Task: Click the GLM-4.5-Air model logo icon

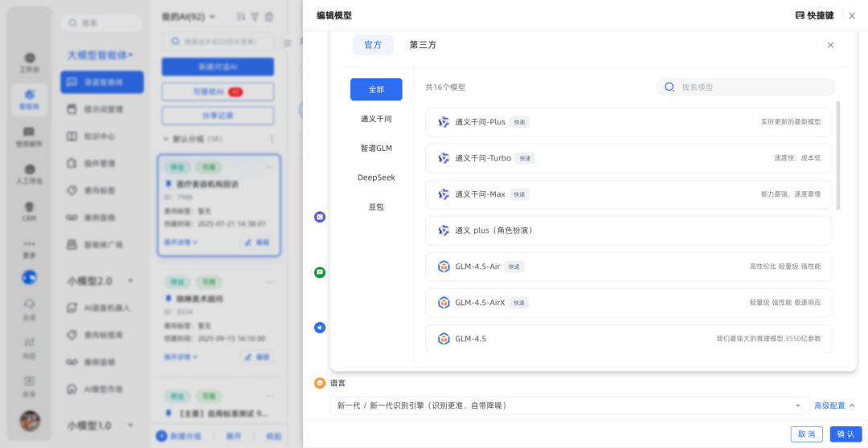Action: click(x=444, y=267)
